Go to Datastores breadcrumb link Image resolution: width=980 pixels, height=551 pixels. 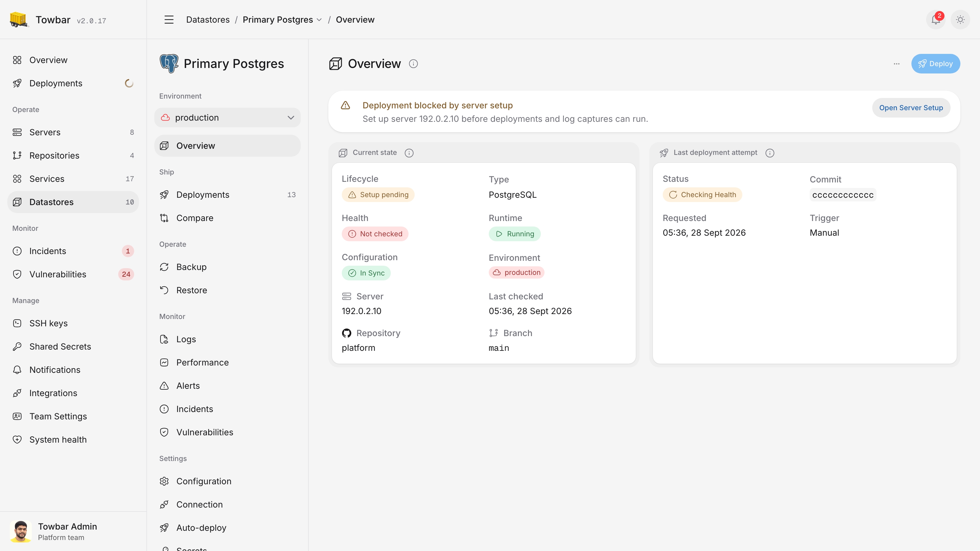(x=208, y=19)
